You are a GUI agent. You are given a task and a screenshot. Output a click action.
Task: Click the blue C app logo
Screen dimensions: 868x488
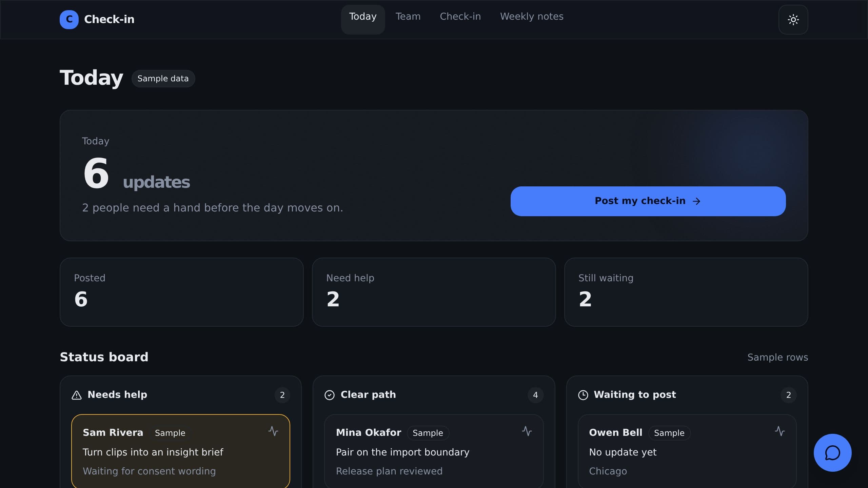click(x=69, y=19)
